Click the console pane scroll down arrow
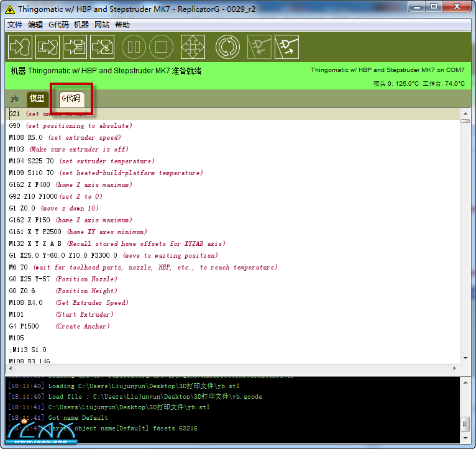The width and height of the screenshot is (476, 449). (x=465, y=438)
